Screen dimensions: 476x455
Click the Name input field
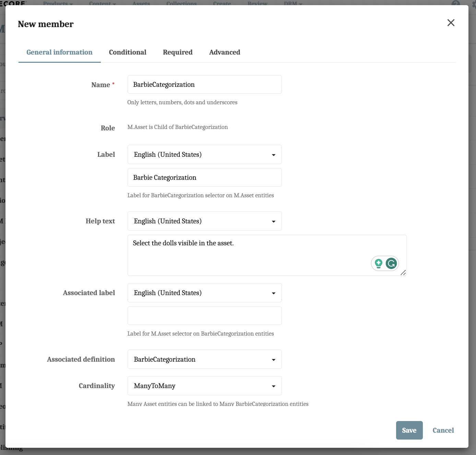(204, 84)
